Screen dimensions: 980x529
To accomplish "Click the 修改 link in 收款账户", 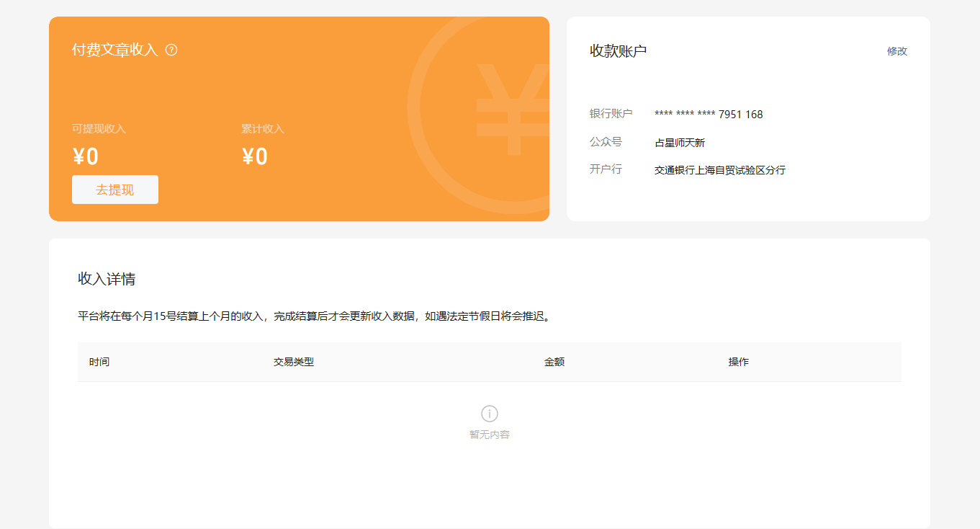I will click(897, 51).
